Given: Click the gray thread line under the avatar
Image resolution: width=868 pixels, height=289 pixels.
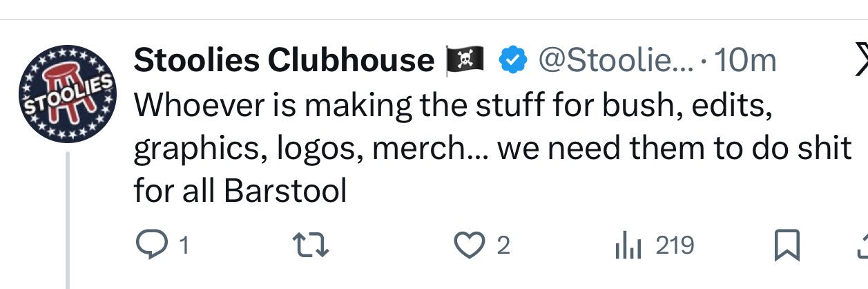Looking at the screenshot, I should (x=68, y=220).
